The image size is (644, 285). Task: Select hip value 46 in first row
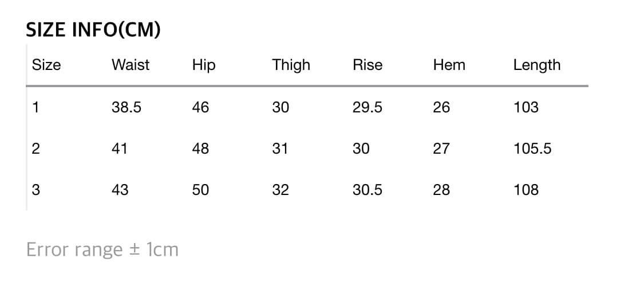coord(201,107)
